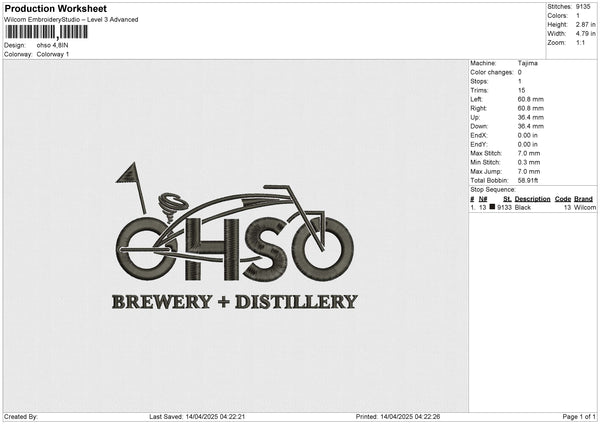This screenshot has height=424, width=600.
Task: Click the Colors value '1'
Action: [x=578, y=16]
